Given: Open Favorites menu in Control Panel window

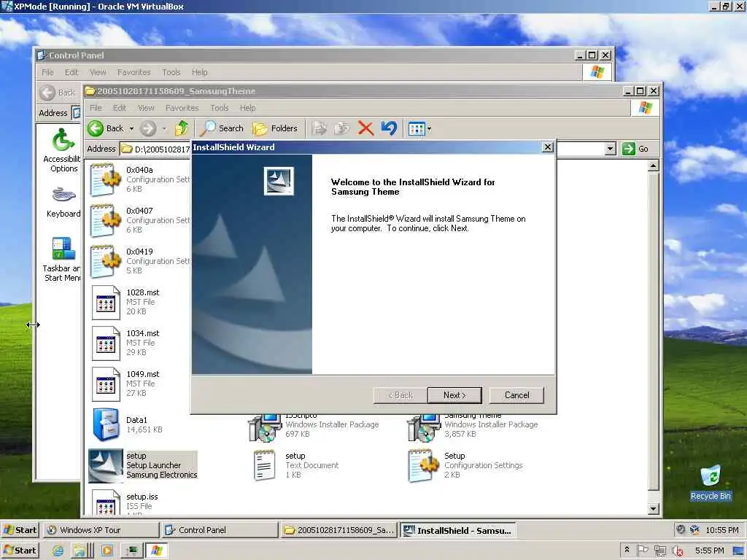Looking at the screenshot, I should click(x=134, y=72).
